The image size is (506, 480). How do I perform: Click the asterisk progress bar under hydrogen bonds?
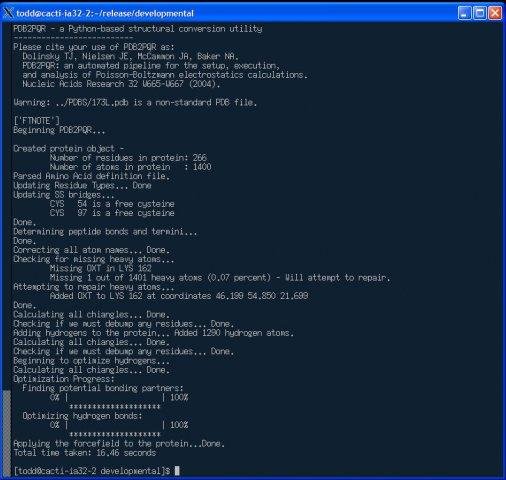115,434
